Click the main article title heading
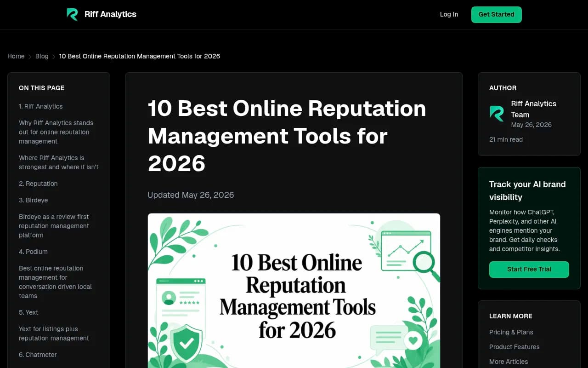 tap(287, 136)
